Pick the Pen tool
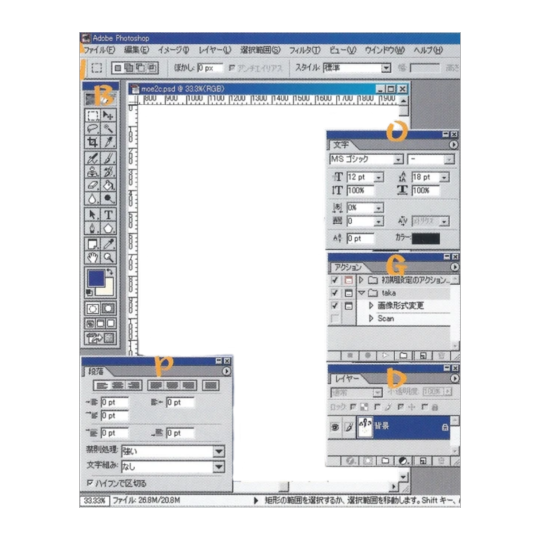This screenshot has height=540, width=540. (92, 228)
